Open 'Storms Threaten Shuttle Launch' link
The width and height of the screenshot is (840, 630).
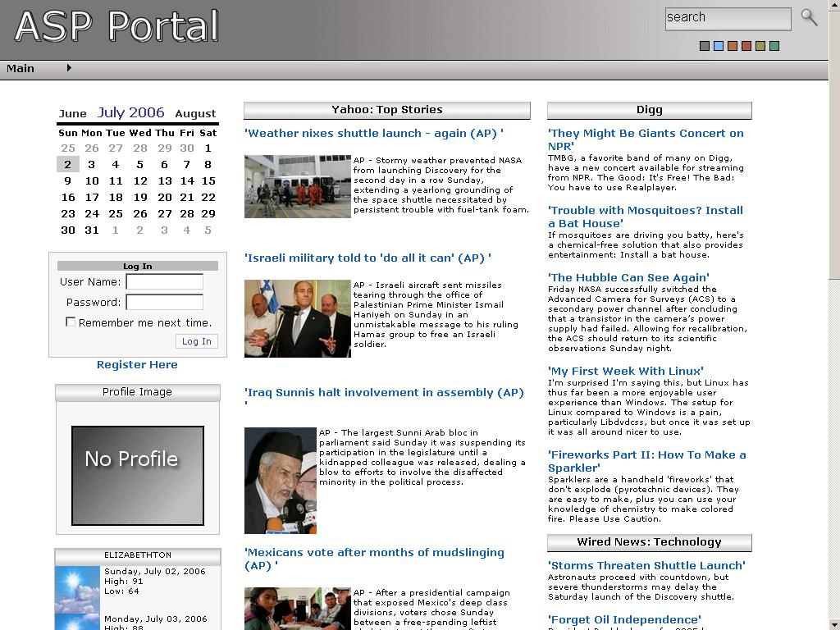(646, 566)
